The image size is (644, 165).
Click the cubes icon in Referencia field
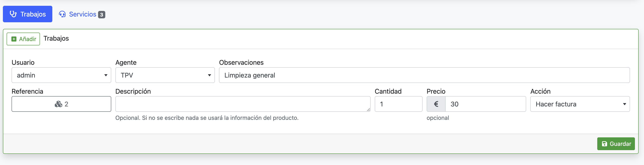[x=58, y=104]
